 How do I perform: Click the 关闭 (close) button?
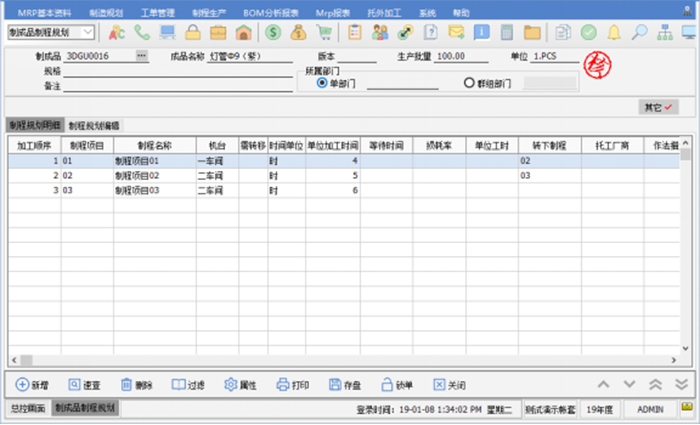(449, 384)
